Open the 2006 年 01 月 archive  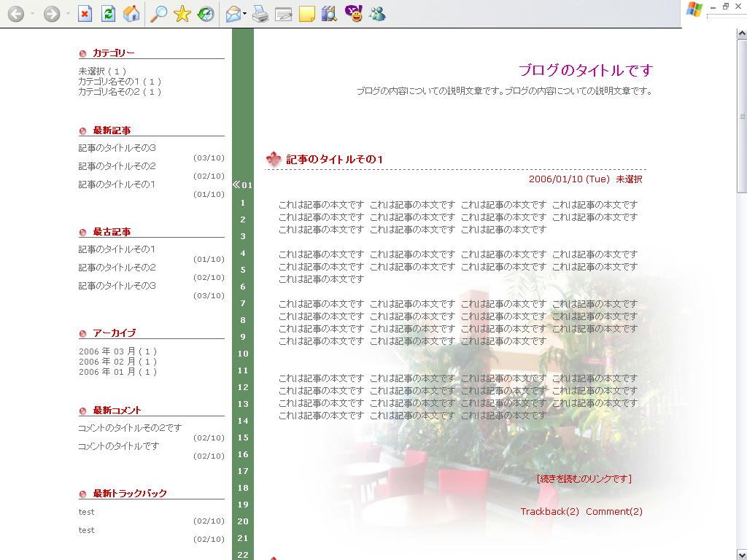click(x=117, y=372)
